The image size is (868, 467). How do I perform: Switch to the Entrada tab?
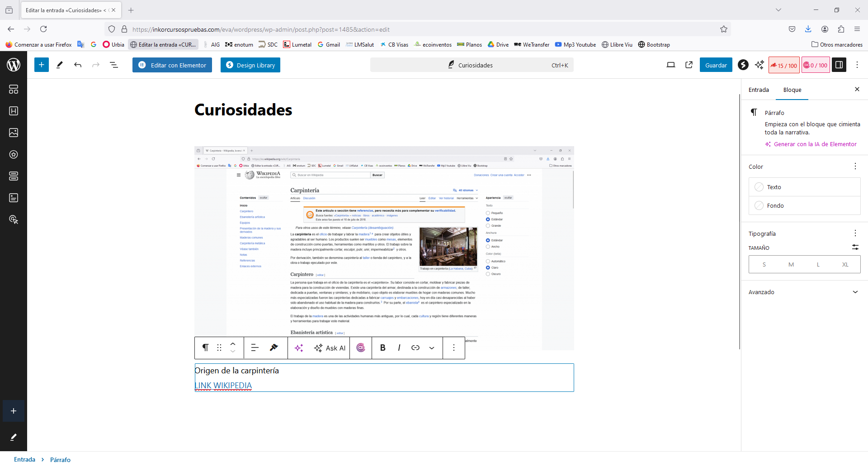759,90
